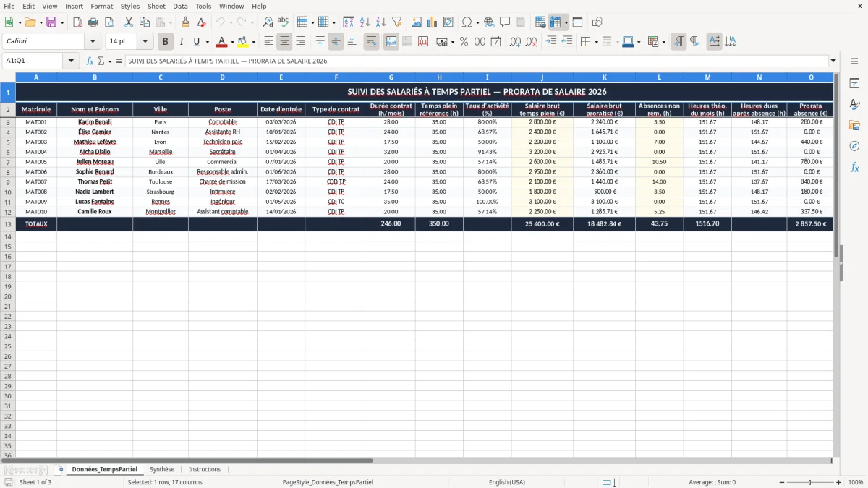Open the Format menu

[101, 6]
